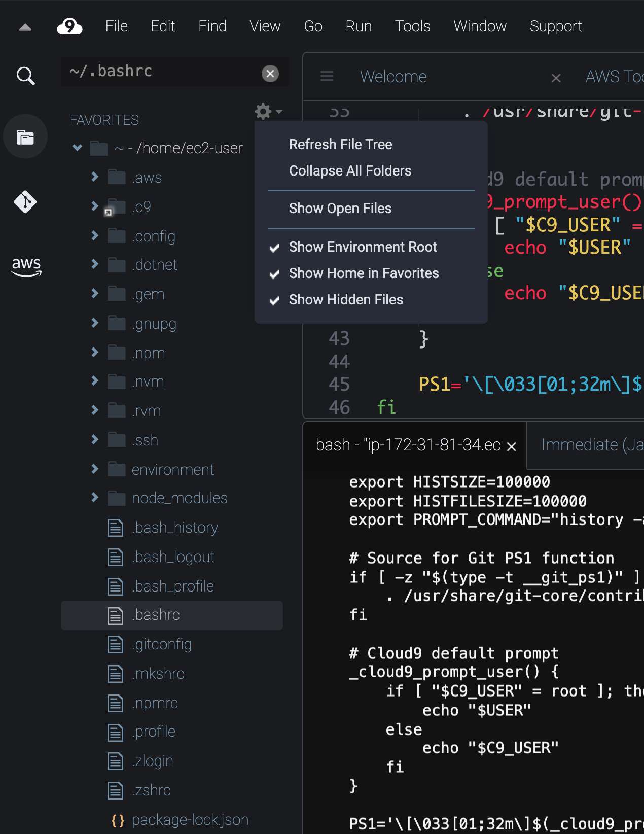Image resolution: width=644 pixels, height=834 pixels.
Task: Click the .bash_history file icon
Action: pyautogui.click(x=116, y=528)
